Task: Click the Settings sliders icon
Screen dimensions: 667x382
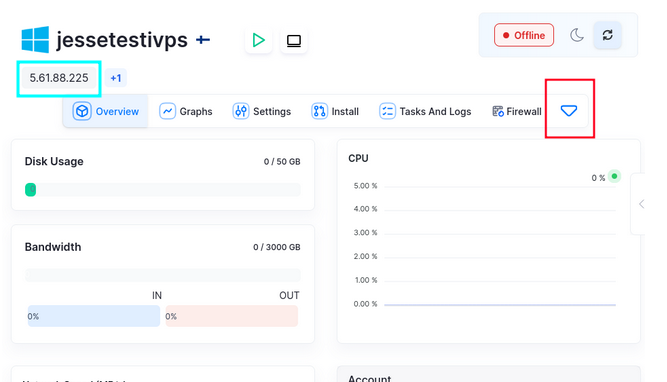Action: (x=241, y=111)
